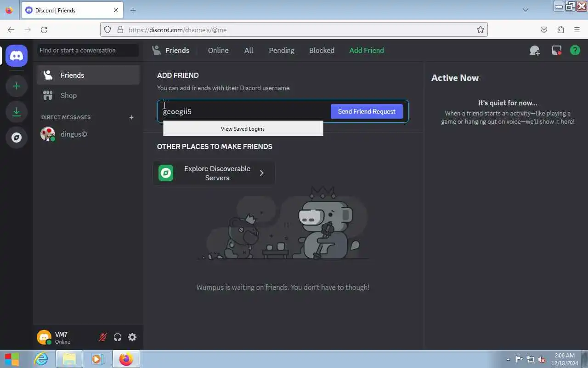Open media player taskbar icon
Viewport: 588px width, 368px height.
(x=97, y=359)
